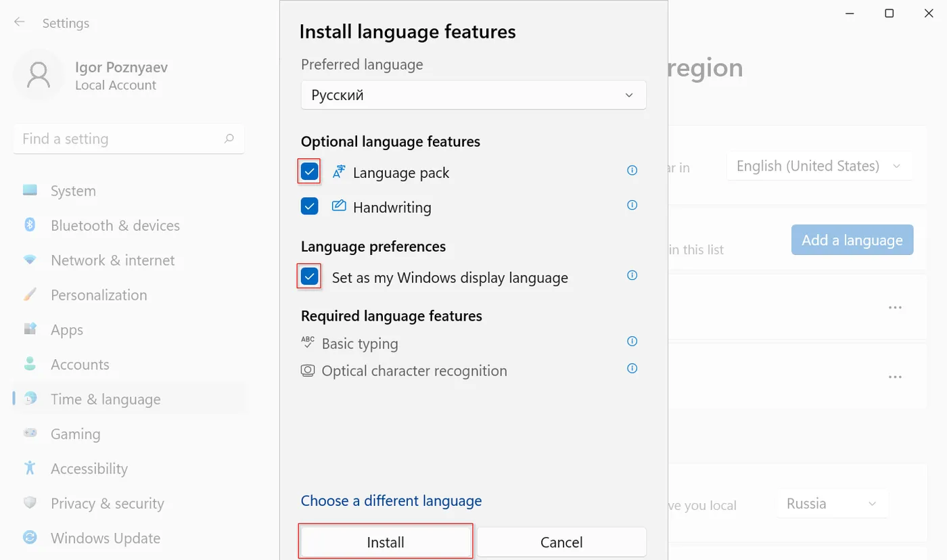Toggle the Handwriting checkbox
The height and width of the screenshot is (560, 947).
309,206
